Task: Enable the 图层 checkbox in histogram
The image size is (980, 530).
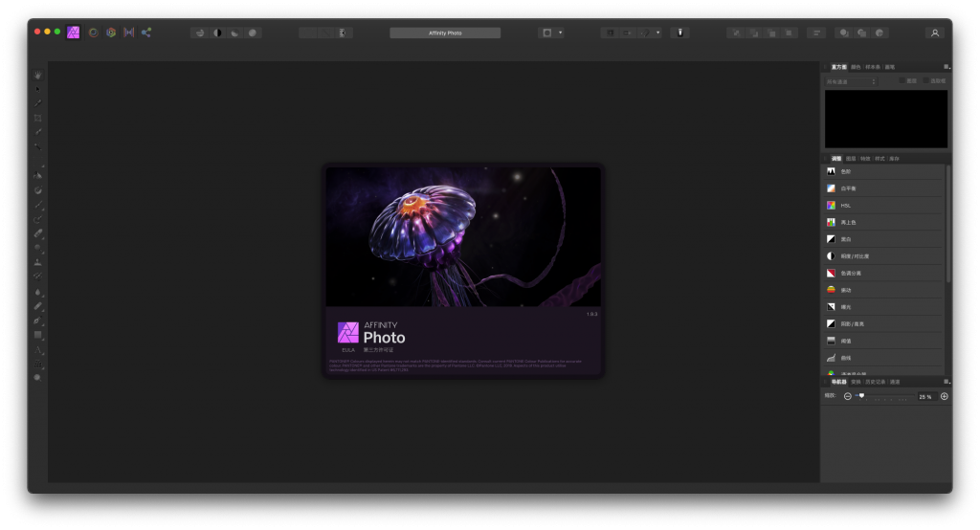Action: pos(902,80)
